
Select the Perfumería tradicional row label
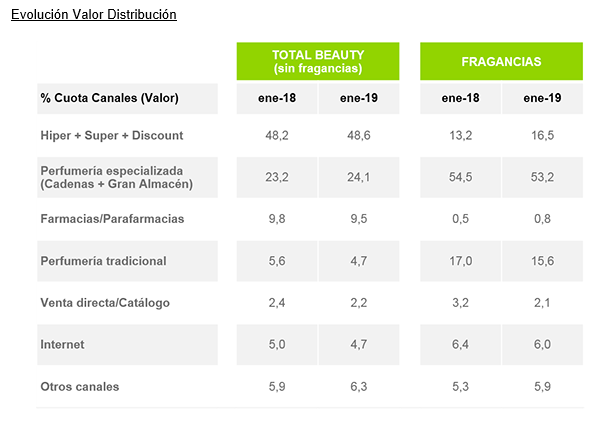102,261
